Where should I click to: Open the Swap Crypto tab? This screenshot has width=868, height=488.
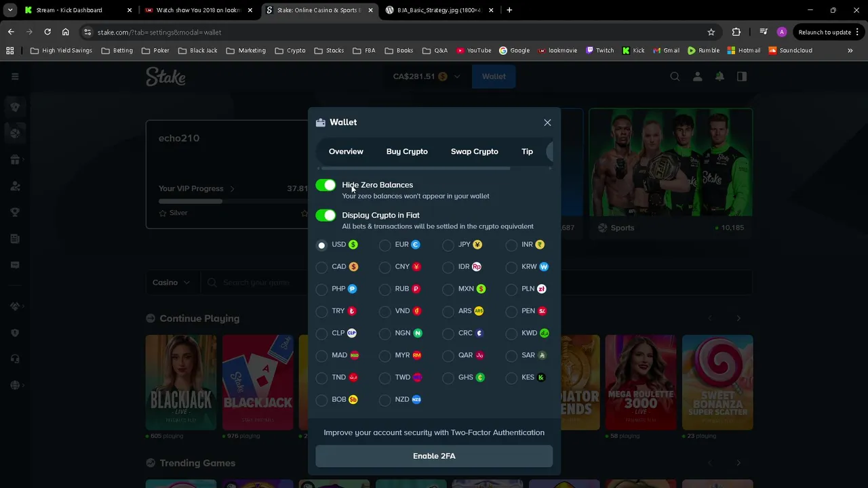coord(475,151)
